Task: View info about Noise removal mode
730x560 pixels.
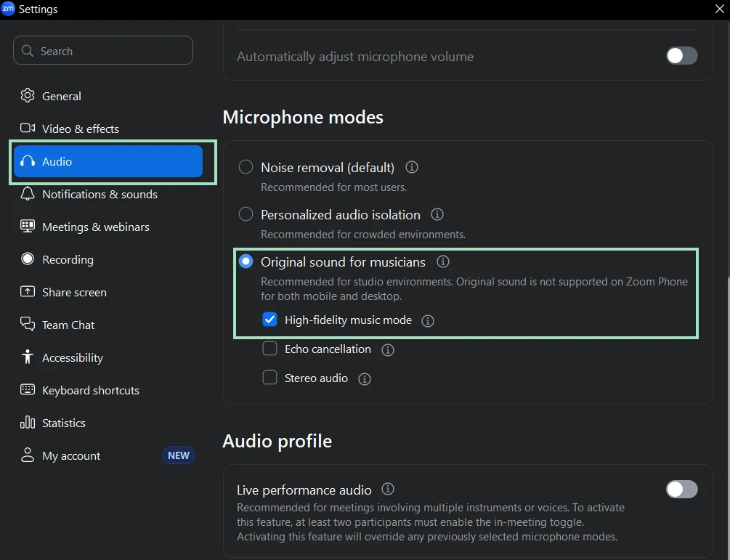Action: coord(412,167)
